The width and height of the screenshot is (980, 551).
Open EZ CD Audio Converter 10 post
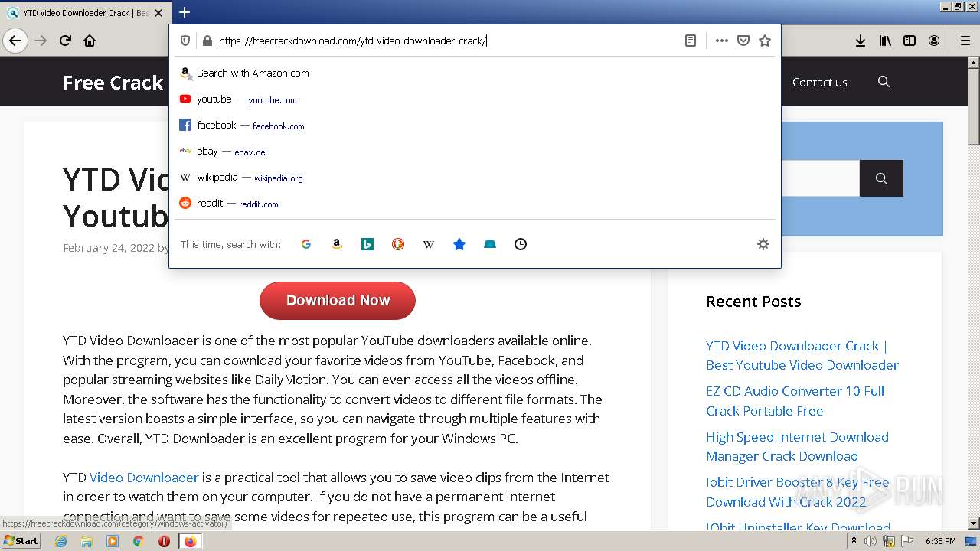(x=795, y=401)
